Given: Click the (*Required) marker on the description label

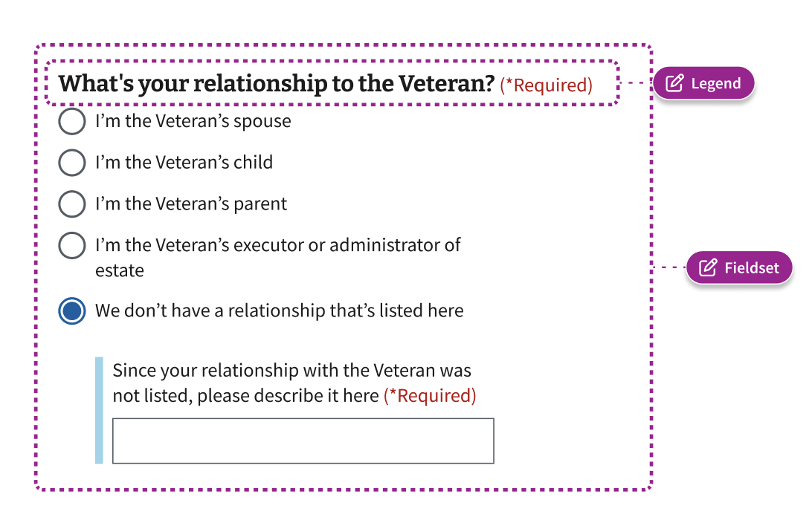Looking at the screenshot, I should pos(430,396).
